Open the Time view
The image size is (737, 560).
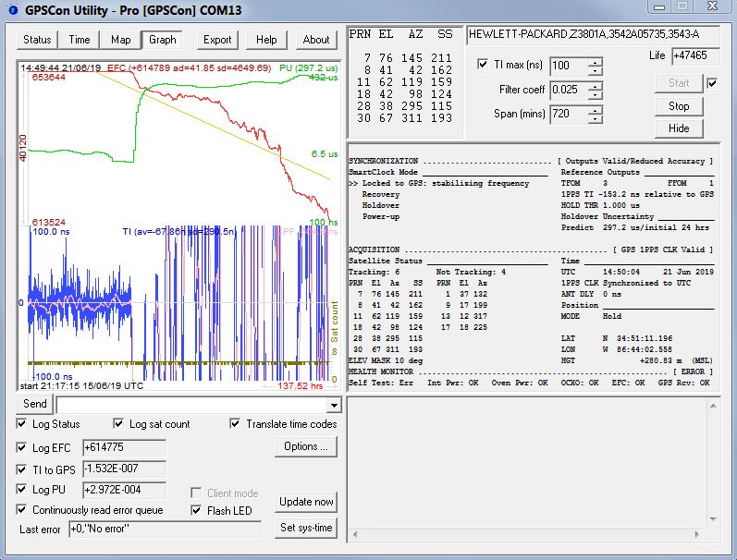pos(80,40)
